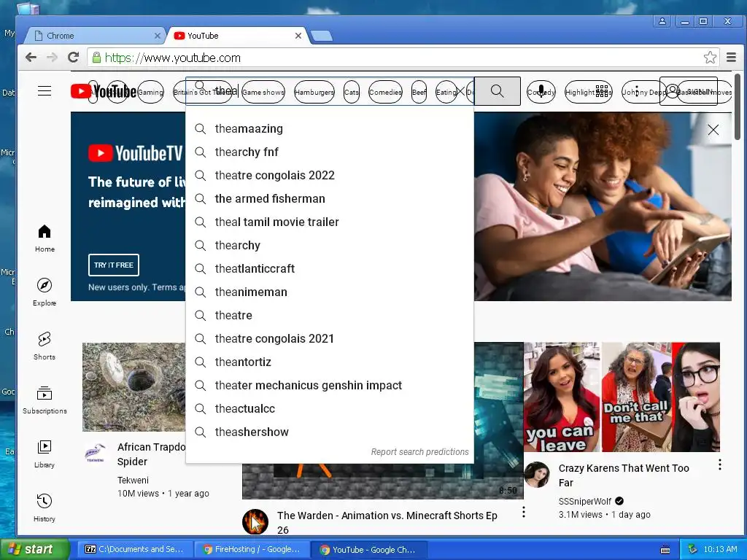Open Subscriptions in the sidebar
The width and height of the screenshot is (747, 560).
44,400
